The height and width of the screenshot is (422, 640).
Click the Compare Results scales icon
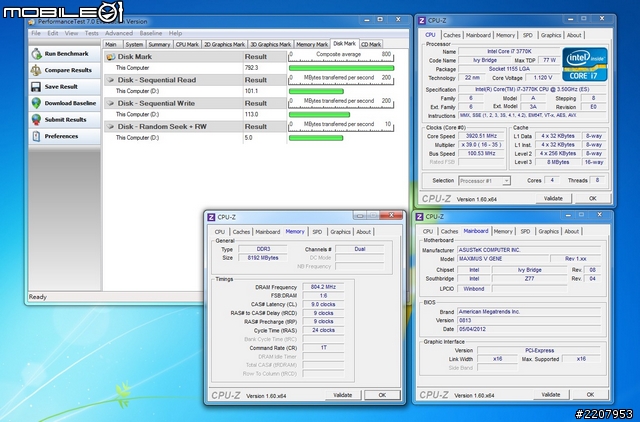coord(36,70)
